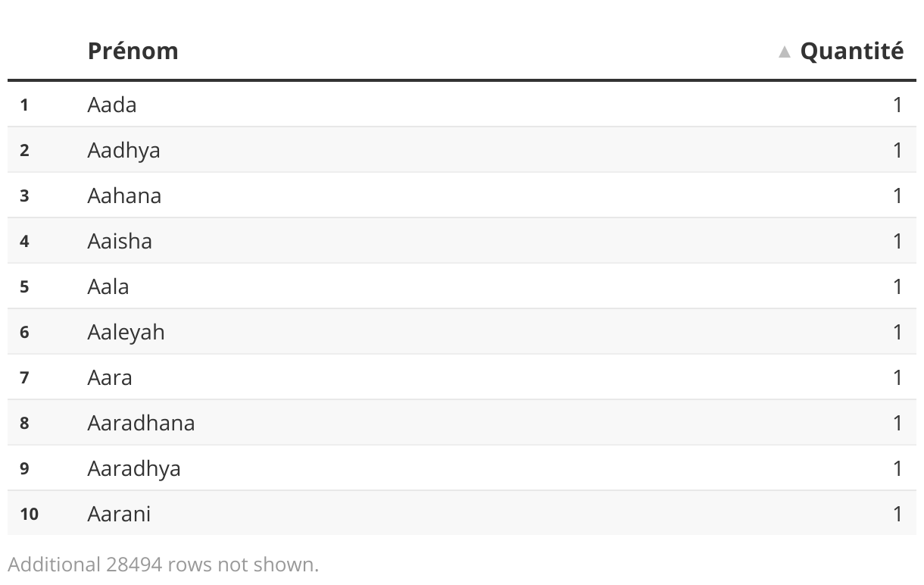Select the name Aala

pos(108,286)
